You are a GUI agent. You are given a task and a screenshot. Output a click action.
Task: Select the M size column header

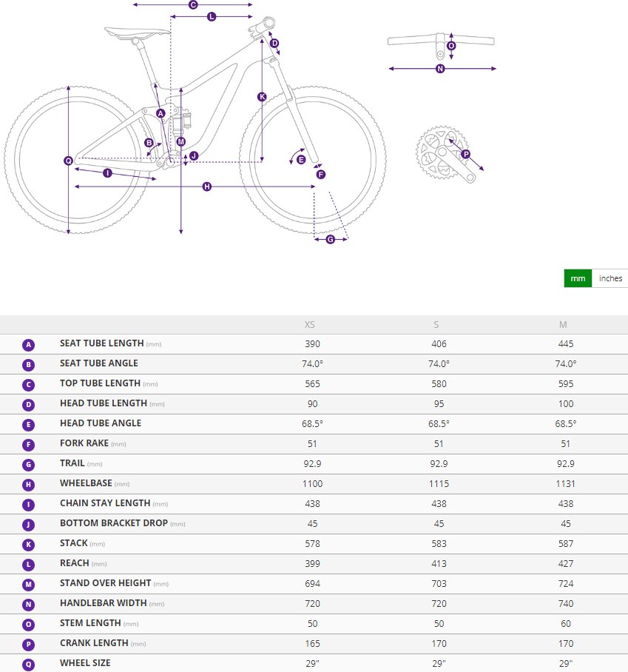[563, 324]
